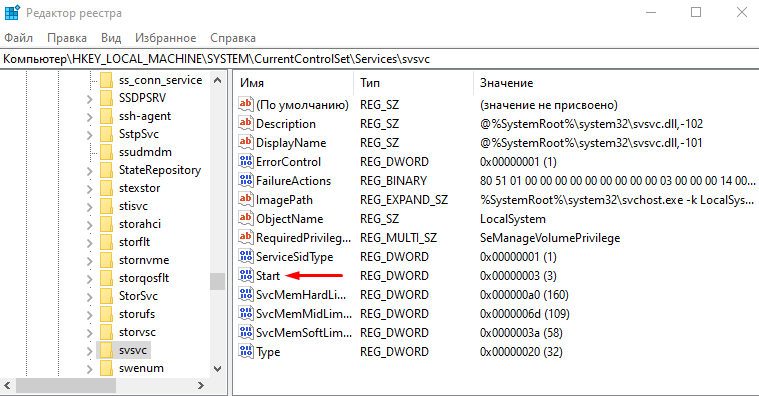The image size is (759, 396).
Task: Expand the SstpSvc tree node
Action: tap(90, 135)
